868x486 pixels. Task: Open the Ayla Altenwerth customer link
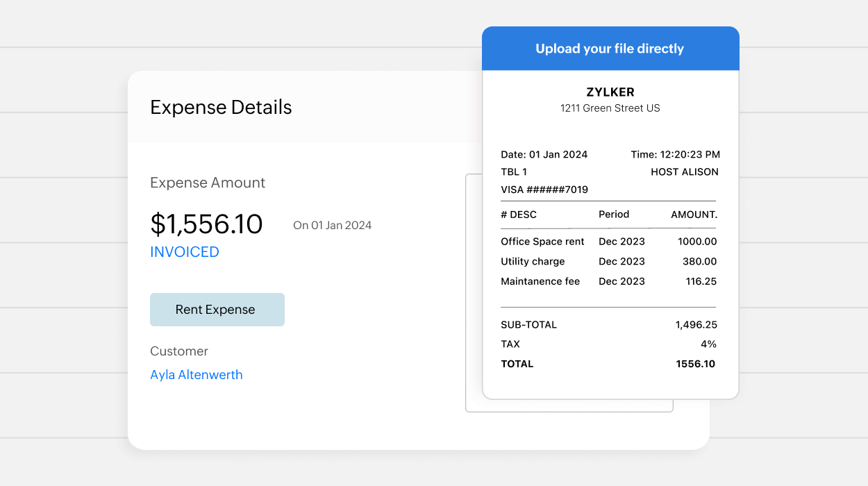pos(197,375)
